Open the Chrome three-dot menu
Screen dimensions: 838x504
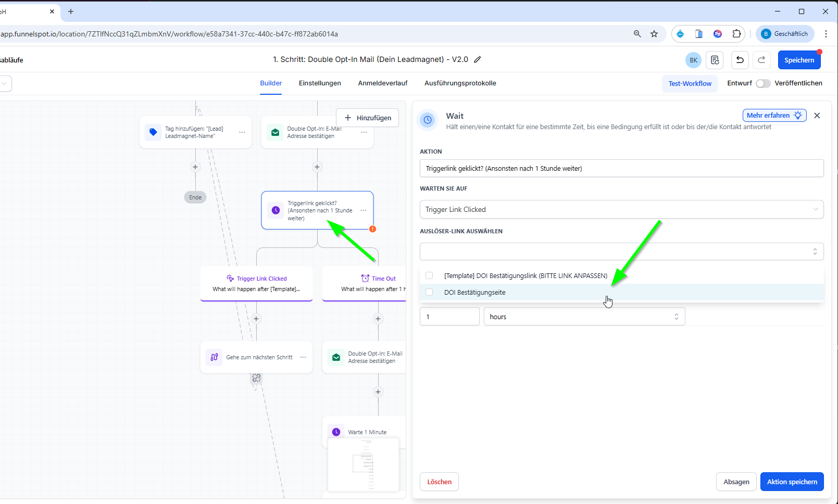pyautogui.click(x=826, y=34)
